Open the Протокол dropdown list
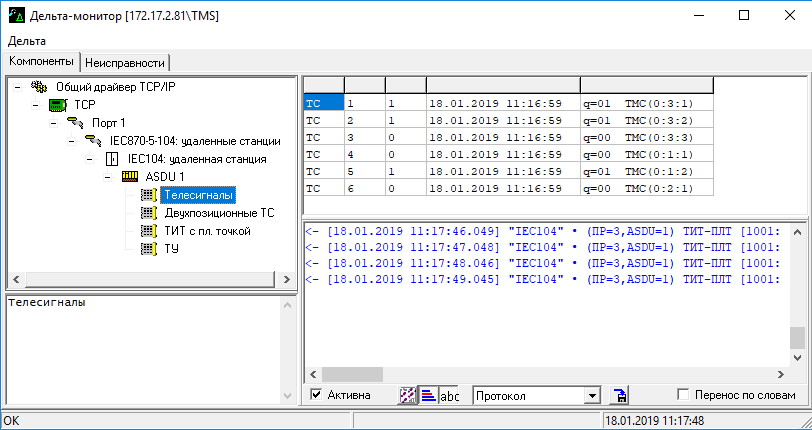The width and height of the screenshot is (812, 430). pyautogui.click(x=592, y=395)
